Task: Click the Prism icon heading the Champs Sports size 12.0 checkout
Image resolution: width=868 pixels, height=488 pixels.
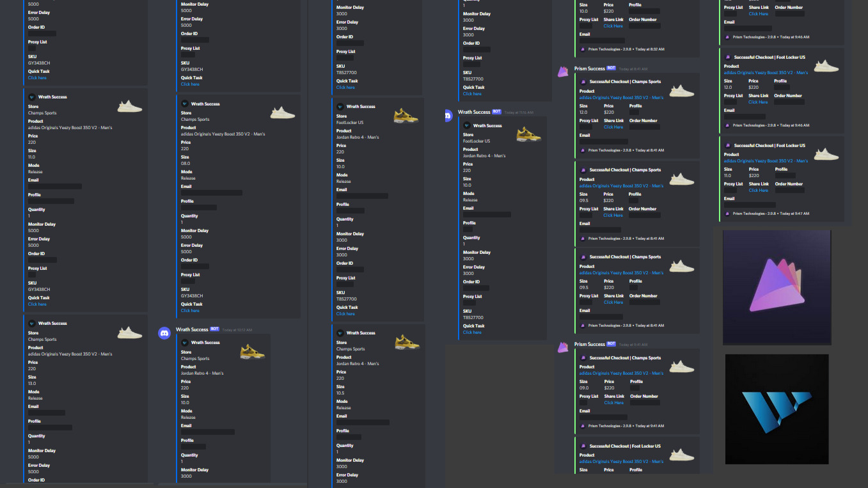Action: click(583, 81)
